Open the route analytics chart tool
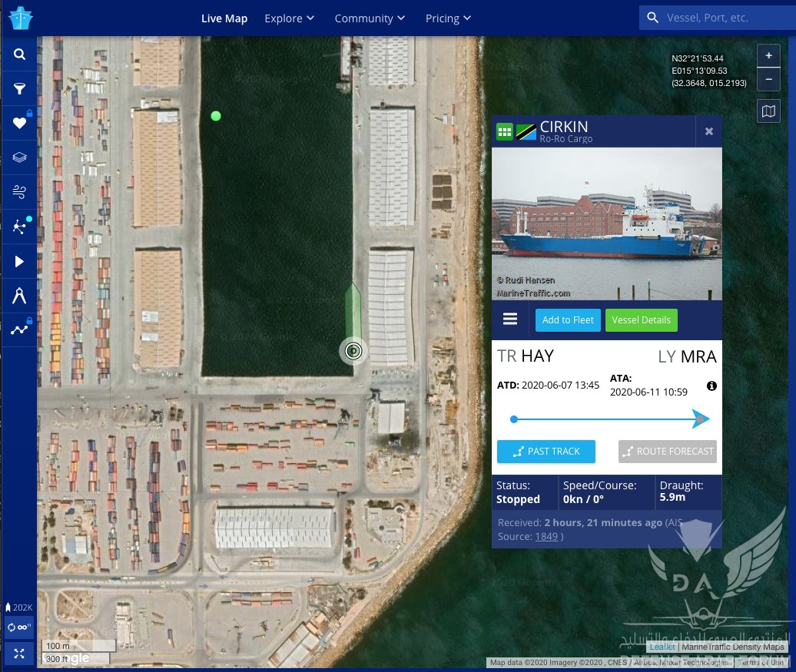The image size is (796, 672). click(19, 330)
